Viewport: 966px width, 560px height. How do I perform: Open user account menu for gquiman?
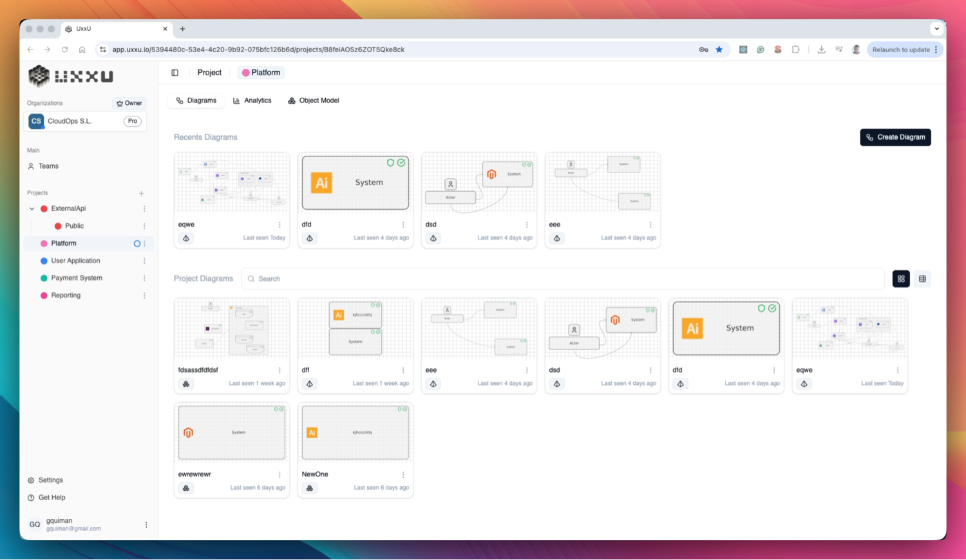[x=146, y=525]
